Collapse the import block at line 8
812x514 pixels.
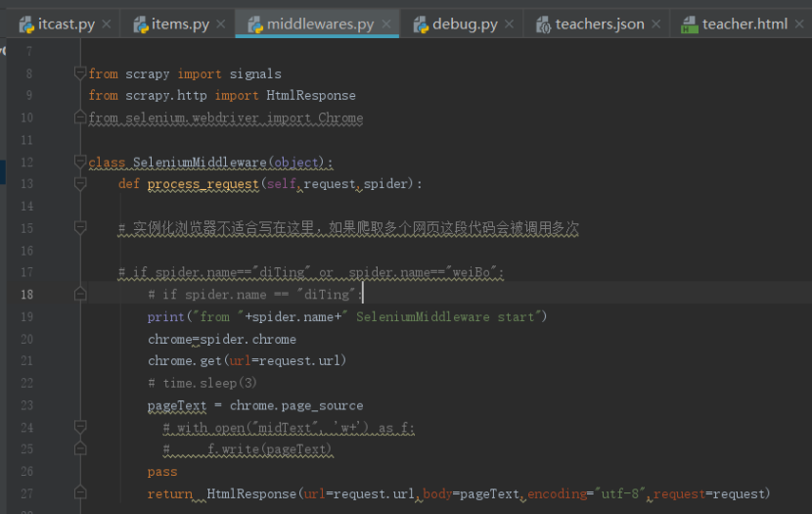click(80, 73)
